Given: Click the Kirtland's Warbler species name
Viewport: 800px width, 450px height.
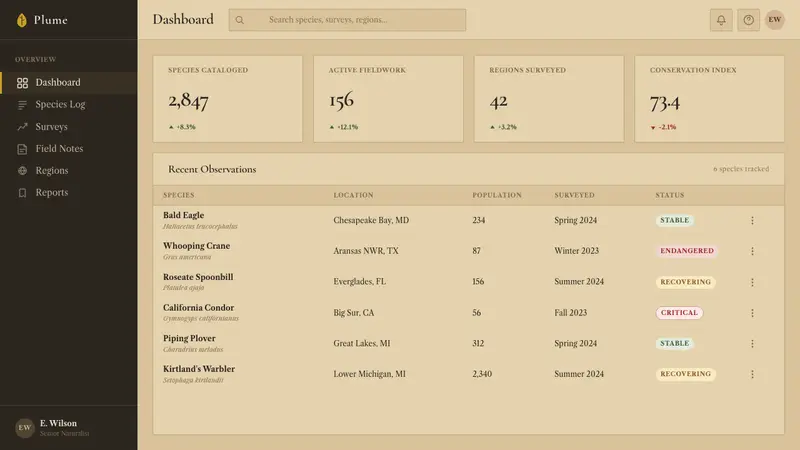Looking at the screenshot, I should coord(199,369).
